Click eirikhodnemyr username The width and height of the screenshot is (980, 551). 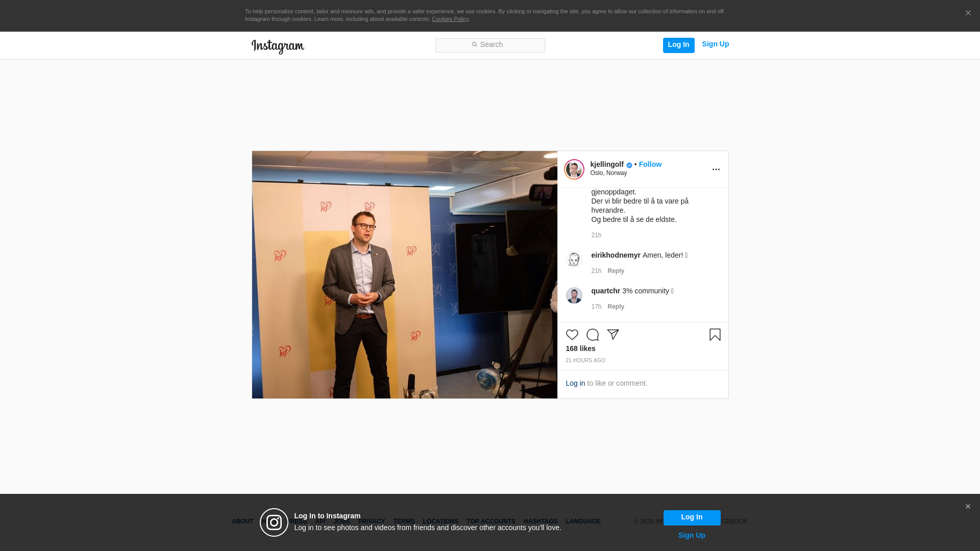click(616, 255)
